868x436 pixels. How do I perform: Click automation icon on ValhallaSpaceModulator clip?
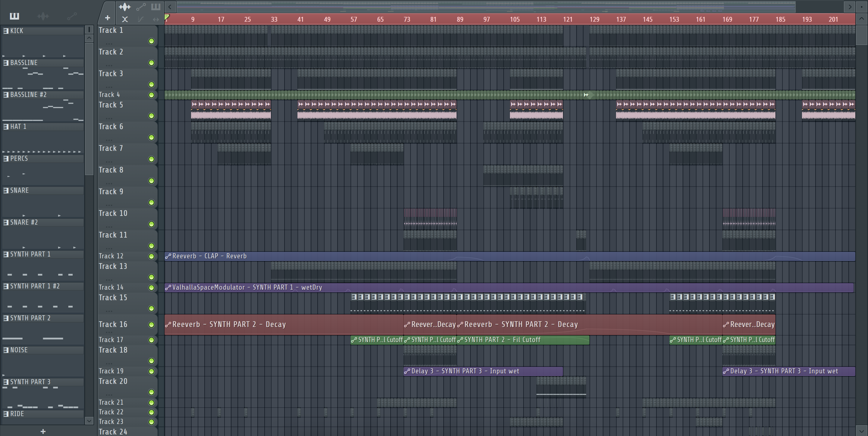click(x=168, y=288)
